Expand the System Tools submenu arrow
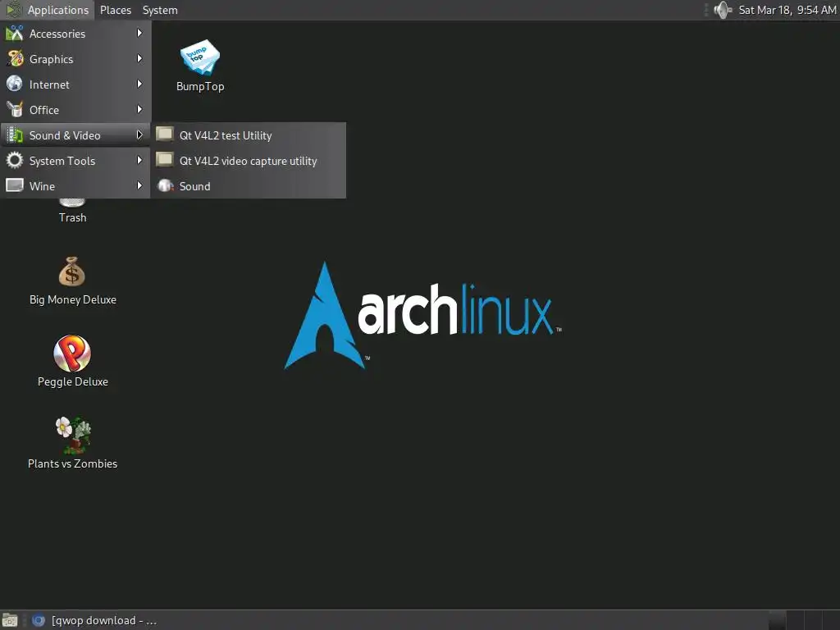Image resolution: width=840 pixels, height=630 pixels. pyautogui.click(x=139, y=160)
